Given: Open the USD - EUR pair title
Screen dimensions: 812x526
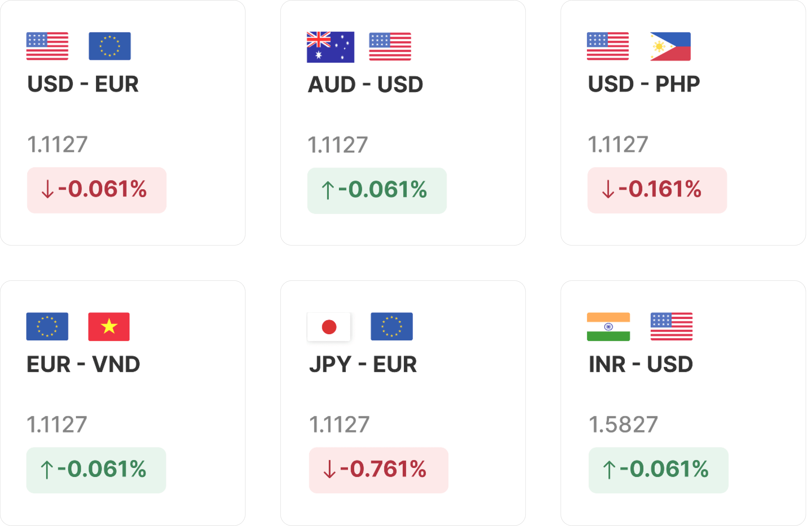Looking at the screenshot, I should [x=83, y=84].
